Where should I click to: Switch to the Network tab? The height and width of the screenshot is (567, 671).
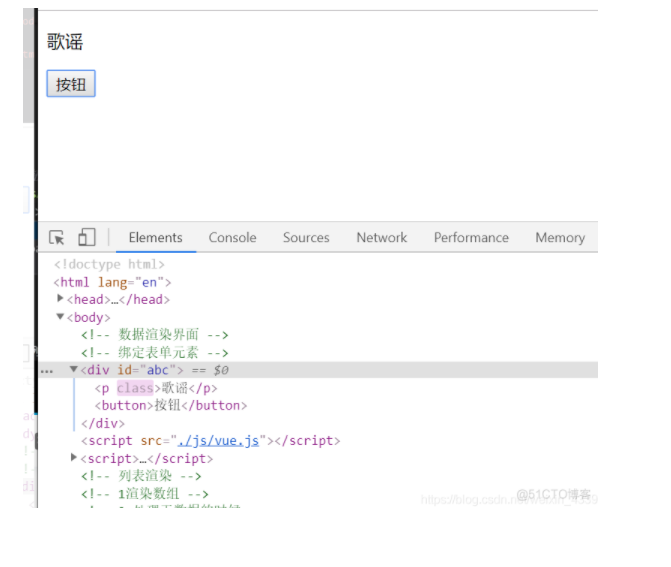(x=382, y=237)
